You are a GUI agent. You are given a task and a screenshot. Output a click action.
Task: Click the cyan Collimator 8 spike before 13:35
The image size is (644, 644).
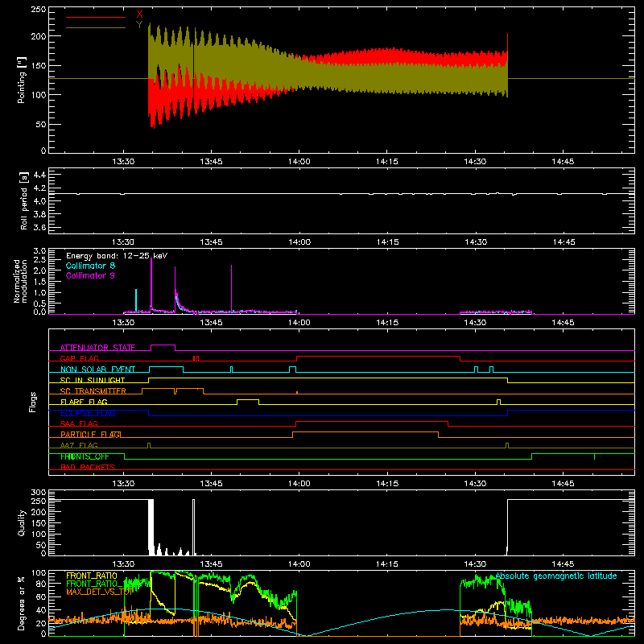136,300
